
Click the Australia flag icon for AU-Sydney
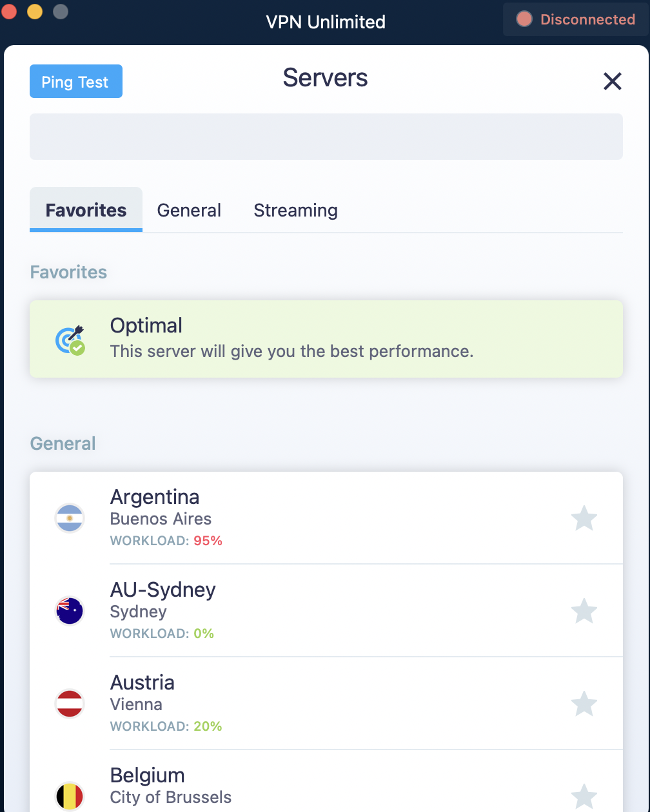click(70, 611)
